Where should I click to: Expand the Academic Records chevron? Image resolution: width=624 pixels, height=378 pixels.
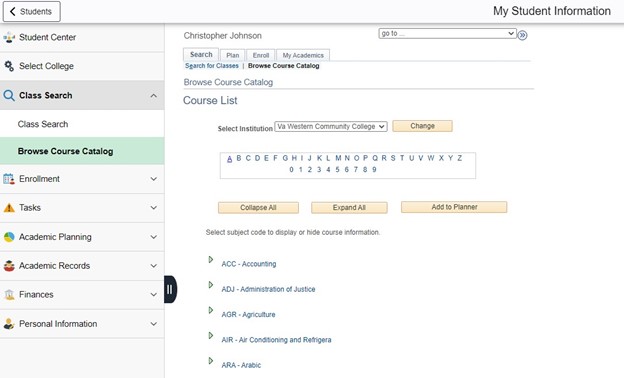coord(154,266)
